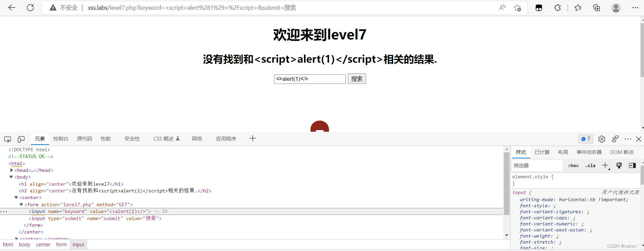644x251 pixels.
Task: Select center in the breadcrumb bar
Action: (43, 245)
